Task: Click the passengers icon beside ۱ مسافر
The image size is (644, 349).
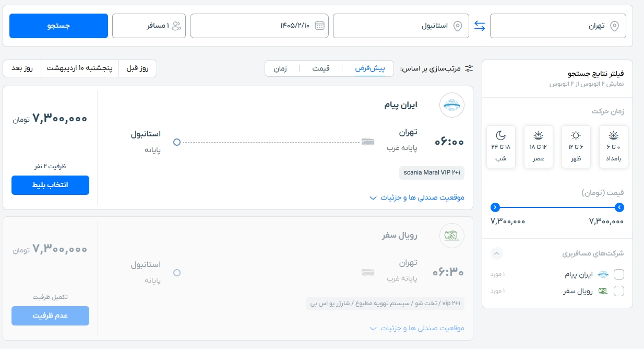Action: coord(176,26)
